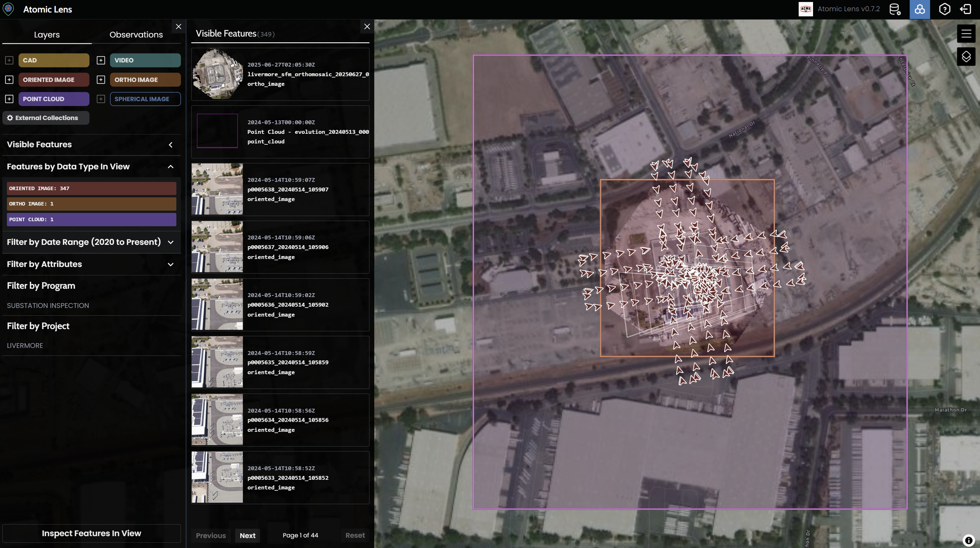Open the hamburger menu on the map

coord(966,34)
